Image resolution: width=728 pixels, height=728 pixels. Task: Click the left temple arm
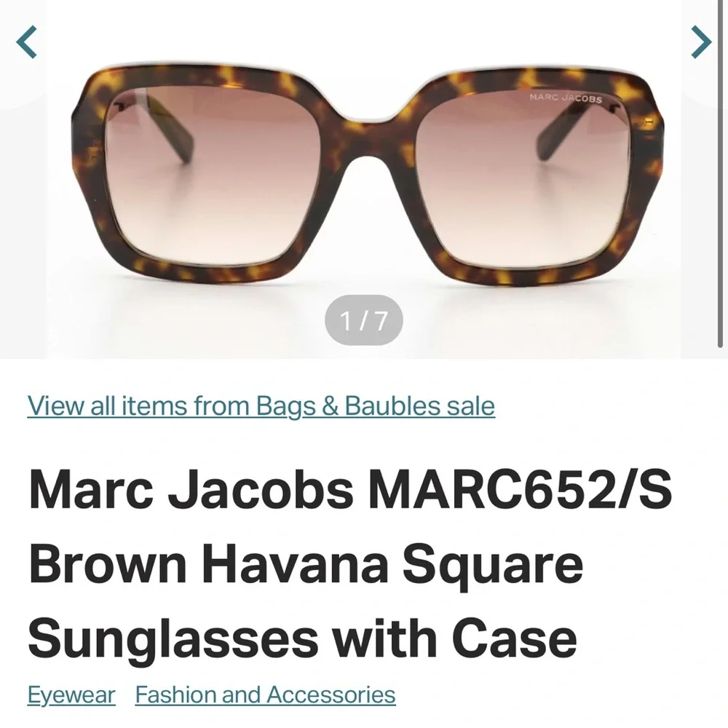(167, 132)
